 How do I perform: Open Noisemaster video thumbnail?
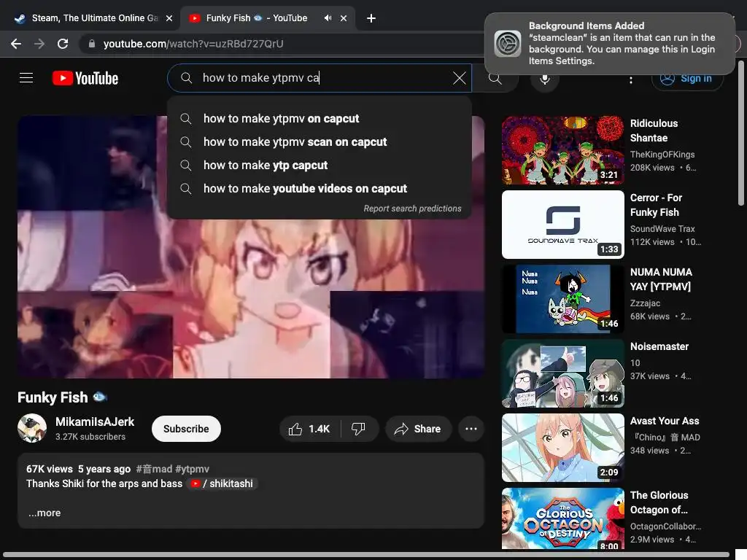coord(562,373)
